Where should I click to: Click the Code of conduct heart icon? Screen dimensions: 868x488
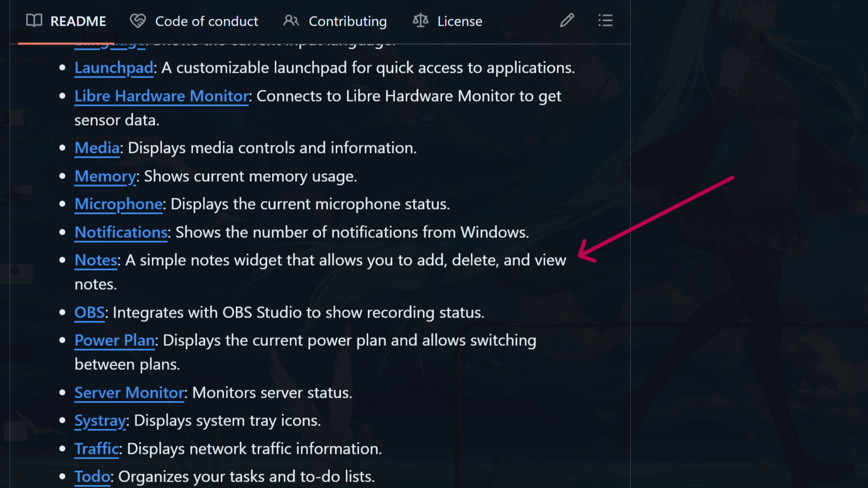click(x=138, y=21)
